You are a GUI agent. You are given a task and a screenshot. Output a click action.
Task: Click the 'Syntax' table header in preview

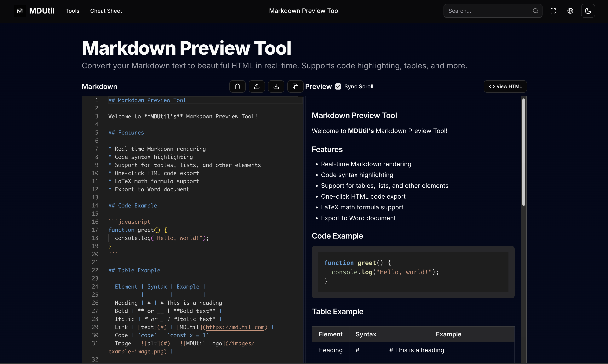(366, 334)
